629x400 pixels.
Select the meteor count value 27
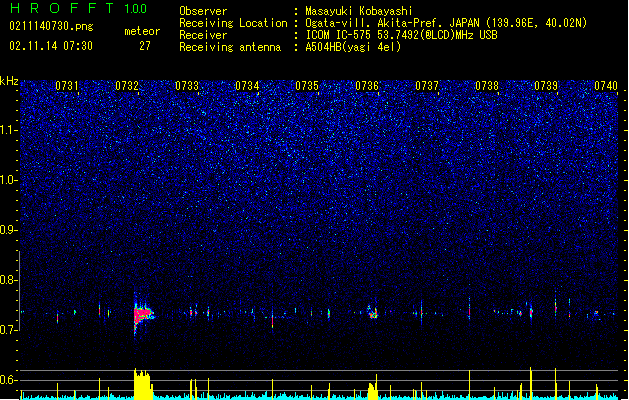coord(145,46)
